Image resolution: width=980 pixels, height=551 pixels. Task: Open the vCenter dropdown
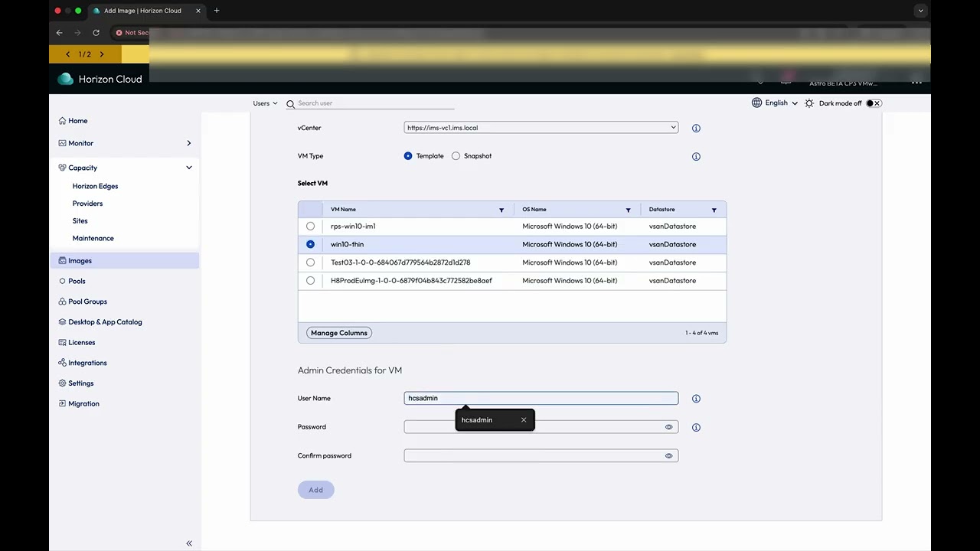[x=541, y=128]
